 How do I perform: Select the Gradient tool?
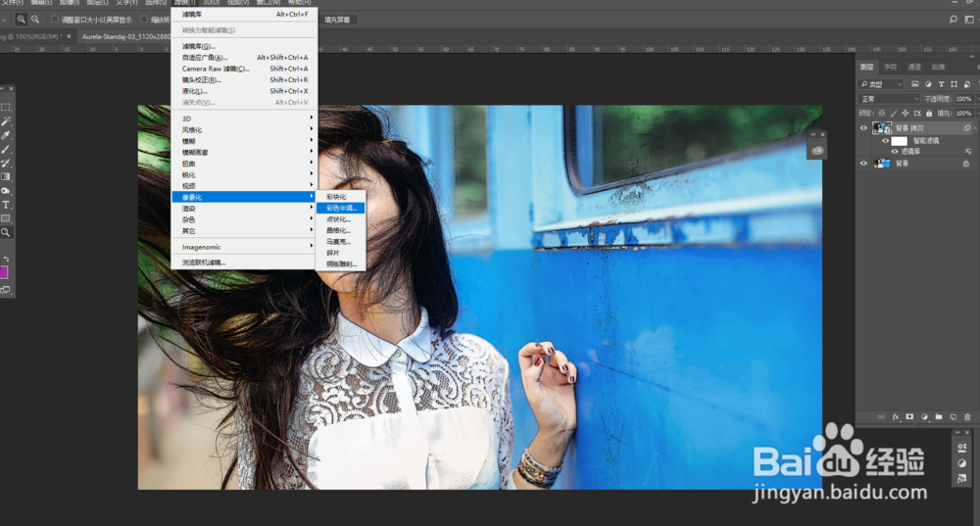(x=6, y=176)
